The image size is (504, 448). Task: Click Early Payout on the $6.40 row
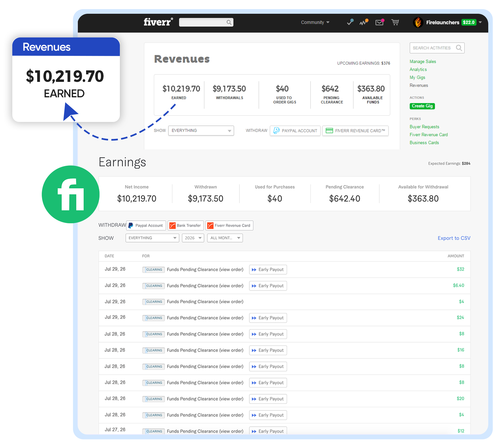(x=268, y=286)
